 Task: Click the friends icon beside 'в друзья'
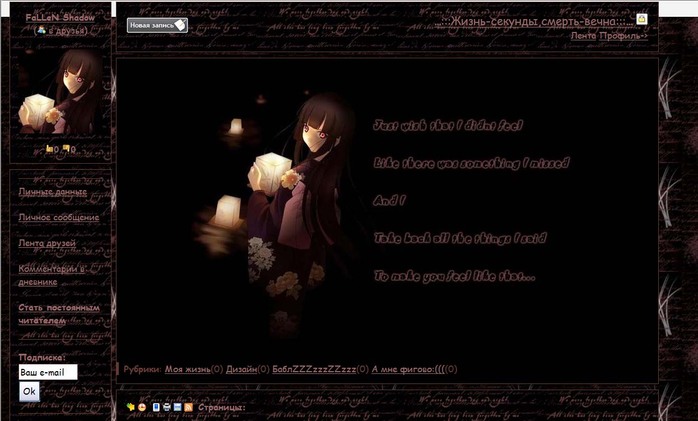pos(41,30)
